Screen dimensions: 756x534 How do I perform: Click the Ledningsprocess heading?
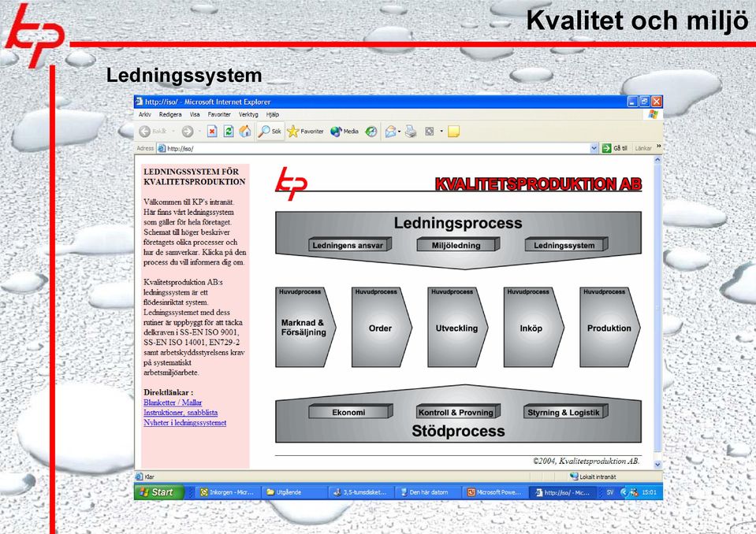coord(458,223)
